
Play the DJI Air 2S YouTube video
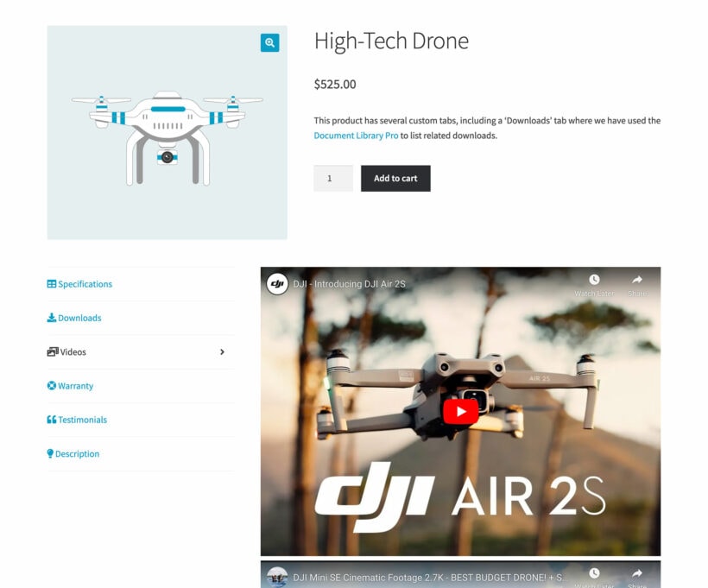(460, 411)
